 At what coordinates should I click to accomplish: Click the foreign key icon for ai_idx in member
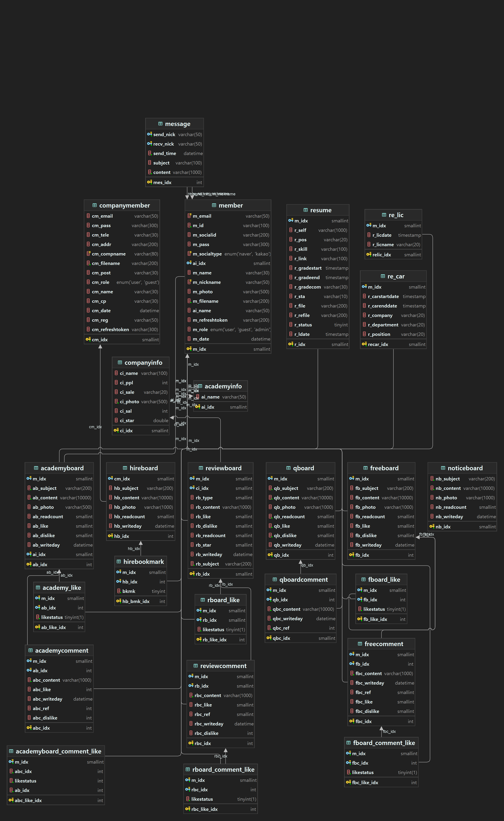click(189, 263)
